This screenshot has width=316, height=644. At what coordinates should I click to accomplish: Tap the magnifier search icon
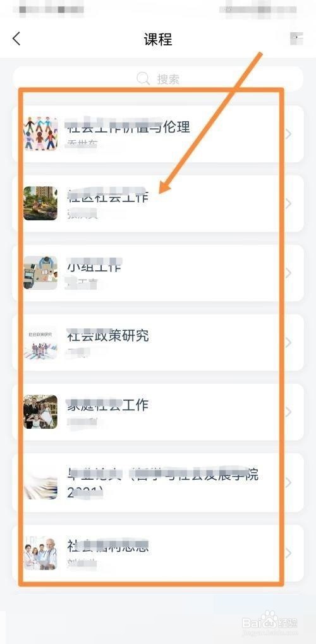point(143,78)
